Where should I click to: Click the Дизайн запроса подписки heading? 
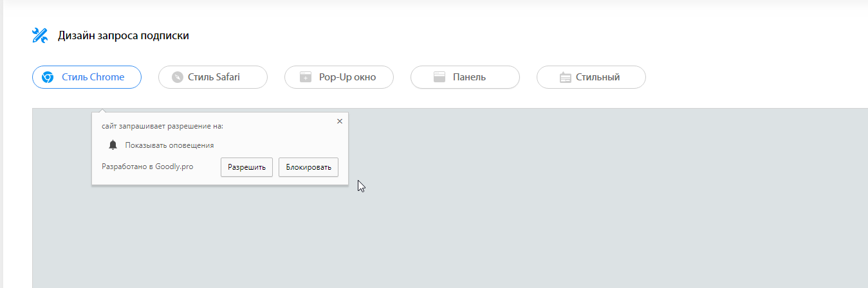[x=124, y=36]
